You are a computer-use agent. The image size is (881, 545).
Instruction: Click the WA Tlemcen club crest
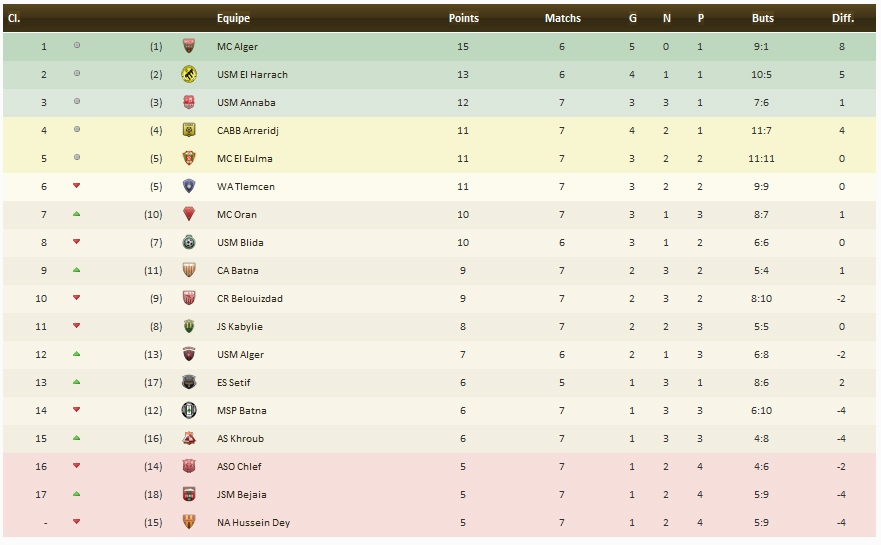point(188,186)
